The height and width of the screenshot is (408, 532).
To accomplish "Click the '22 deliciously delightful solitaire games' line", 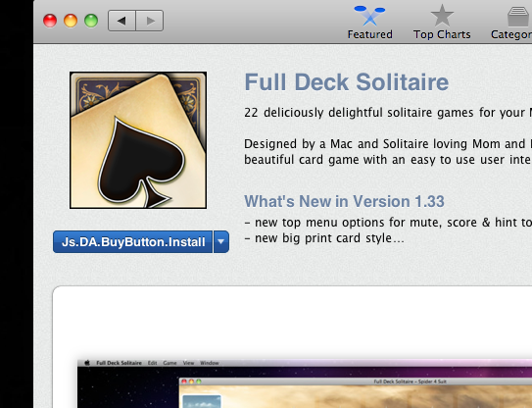I will [388, 113].
